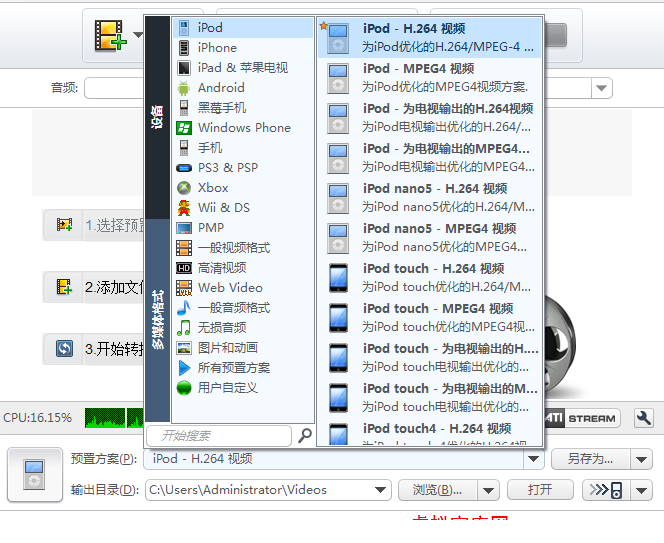Click 打开 output folder button

point(540,490)
